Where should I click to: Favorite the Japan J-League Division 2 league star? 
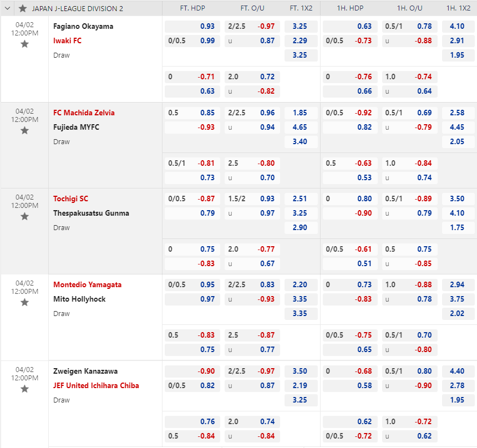(x=23, y=8)
